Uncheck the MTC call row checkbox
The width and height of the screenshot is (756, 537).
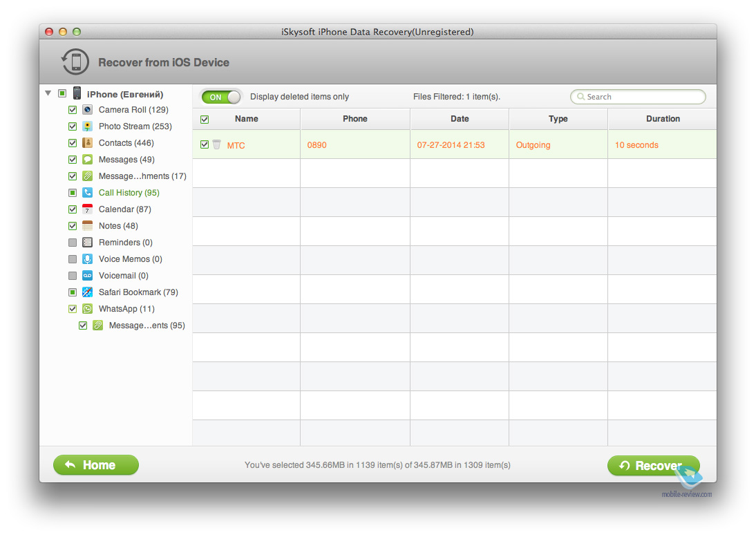point(205,145)
